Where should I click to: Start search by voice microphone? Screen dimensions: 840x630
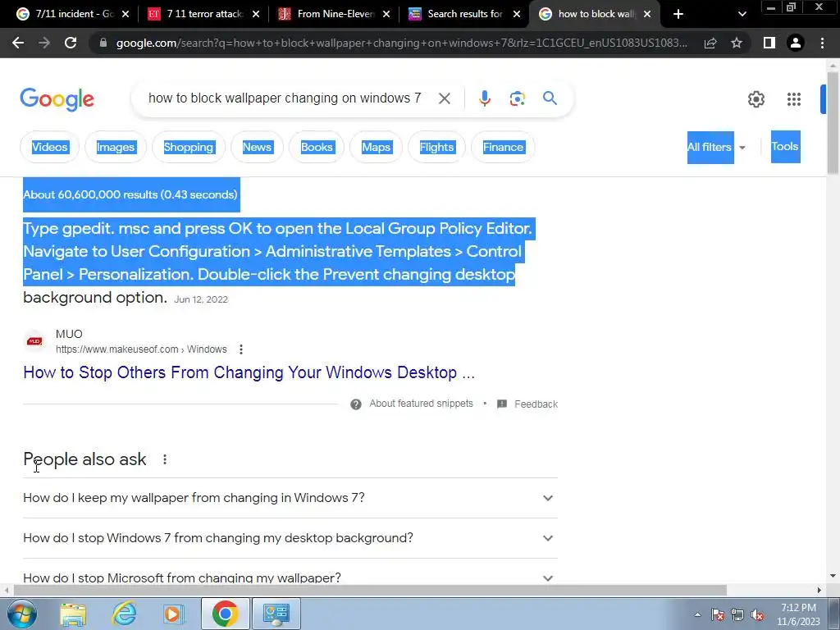pos(485,98)
